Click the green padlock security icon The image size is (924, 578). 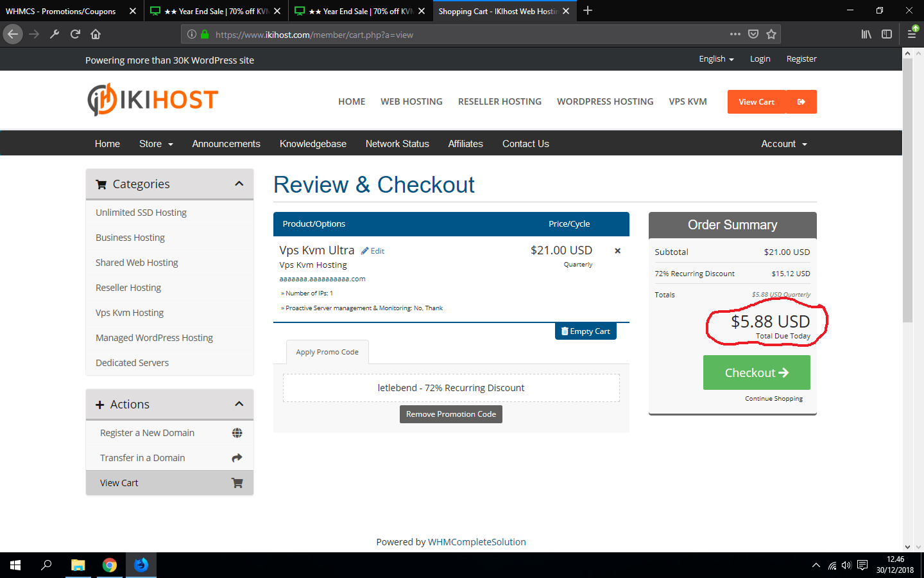pyautogui.click(x=205, y=35)
